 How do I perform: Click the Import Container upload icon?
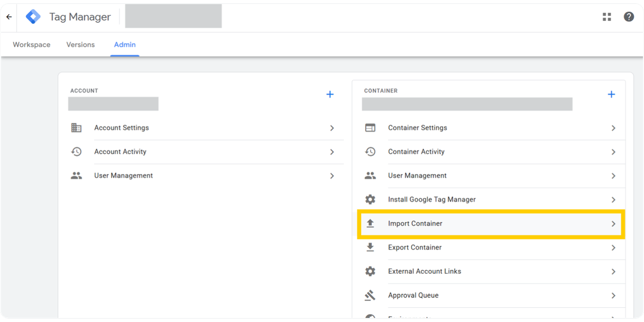click(x=370, y=223)
